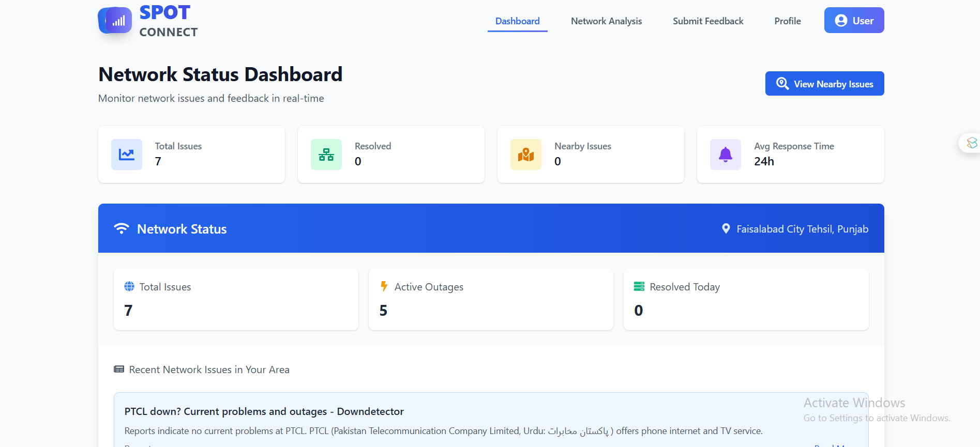This screenshot has width=980, height=447.
Task: Open the PTCL down Downdetector article title
Action: click(264, 411)
